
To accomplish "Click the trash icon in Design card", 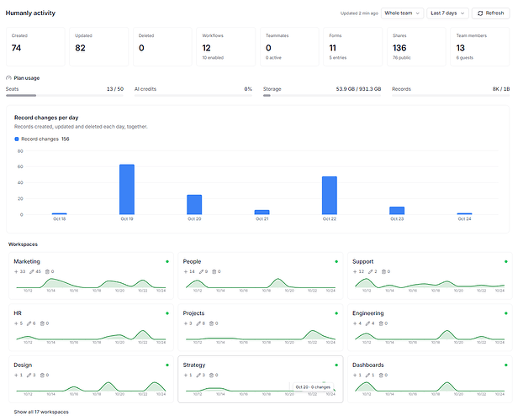I will 42,375.
